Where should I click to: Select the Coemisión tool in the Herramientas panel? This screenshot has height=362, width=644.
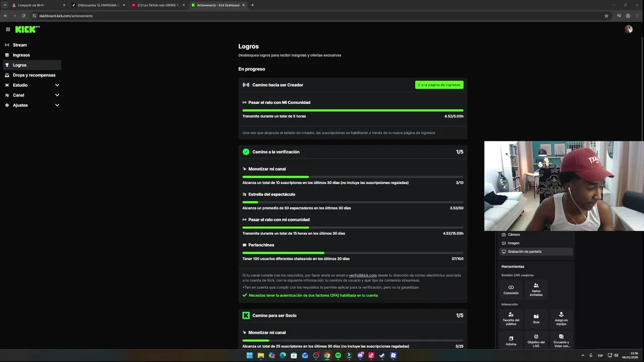511,290
